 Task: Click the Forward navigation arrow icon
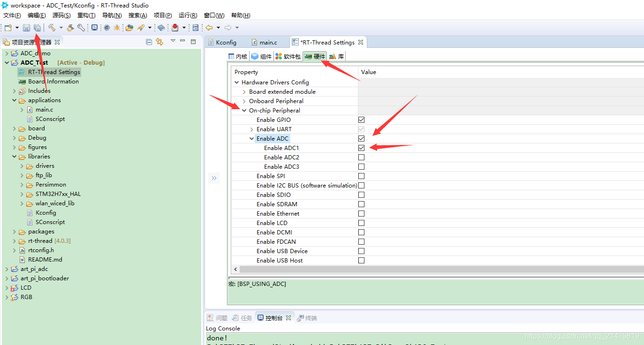click(x=228, y=28)
